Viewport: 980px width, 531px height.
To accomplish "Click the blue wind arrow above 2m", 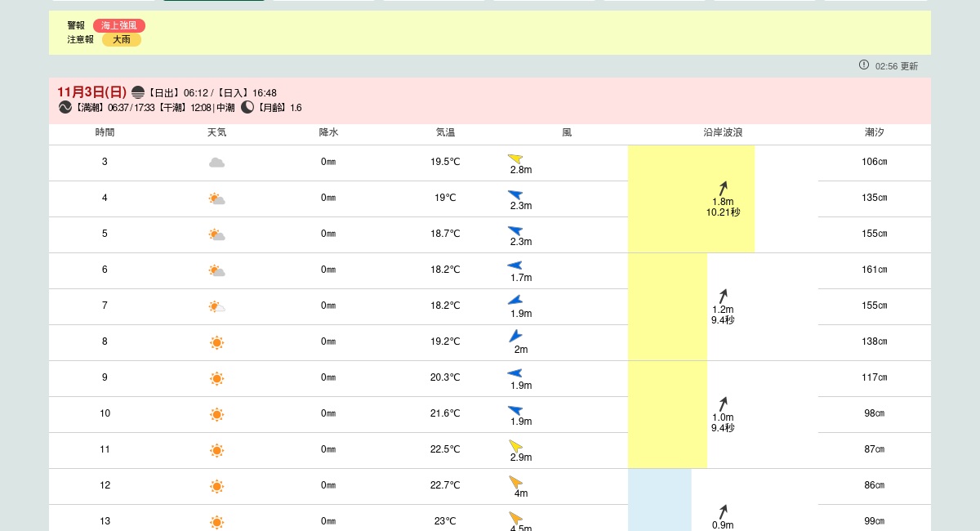I will click(515, 336).
